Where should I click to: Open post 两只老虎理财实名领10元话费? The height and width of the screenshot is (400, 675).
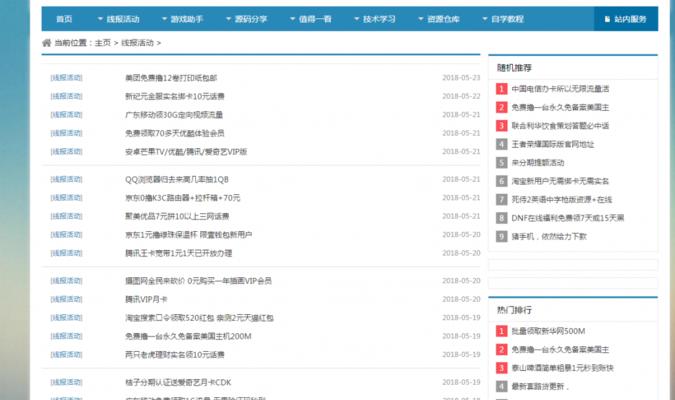click(x=175, y=355)
